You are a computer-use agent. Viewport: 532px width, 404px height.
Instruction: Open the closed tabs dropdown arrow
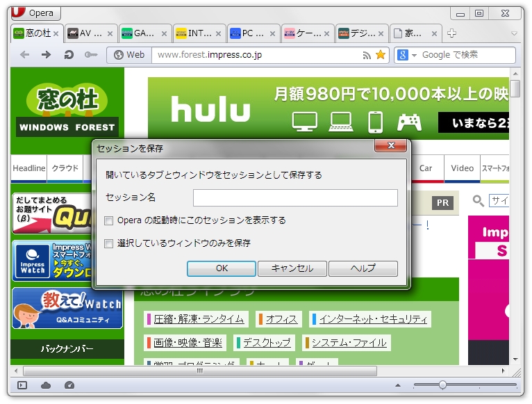coord(515,33)
